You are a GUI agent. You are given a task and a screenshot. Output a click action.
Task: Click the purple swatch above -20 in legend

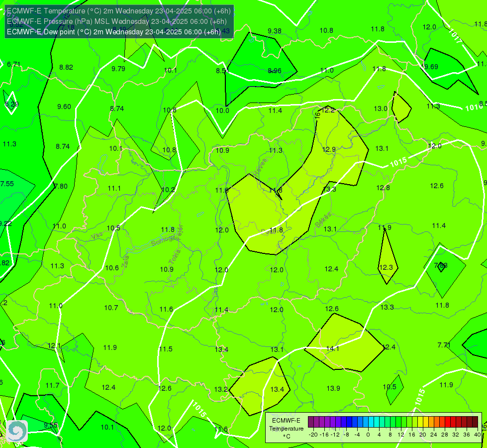tap(311, 422)
